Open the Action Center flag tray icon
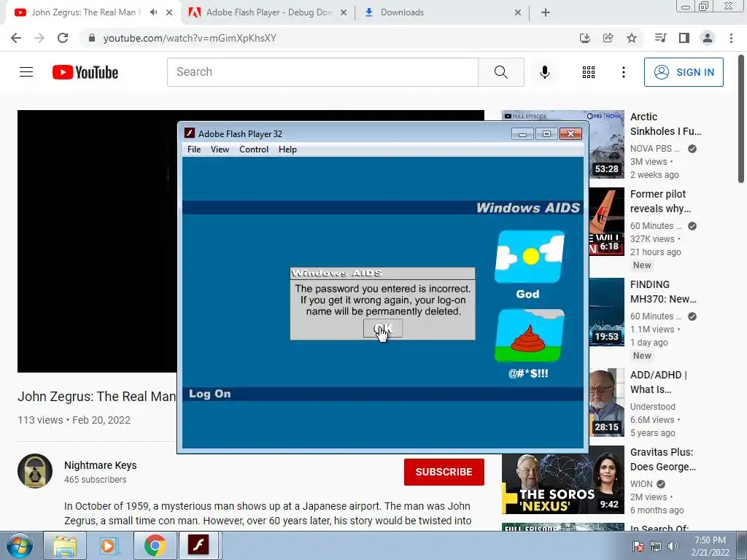747x560 pixels. (638, 546)
